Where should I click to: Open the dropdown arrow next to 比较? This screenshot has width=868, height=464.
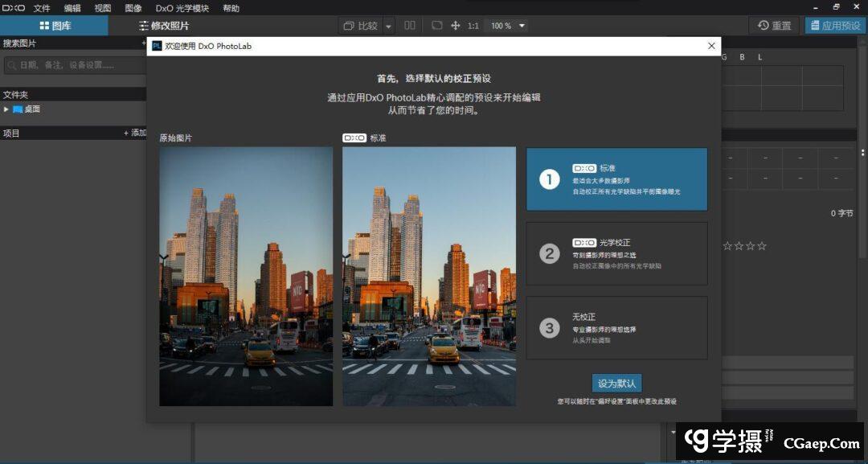point(389,26)
